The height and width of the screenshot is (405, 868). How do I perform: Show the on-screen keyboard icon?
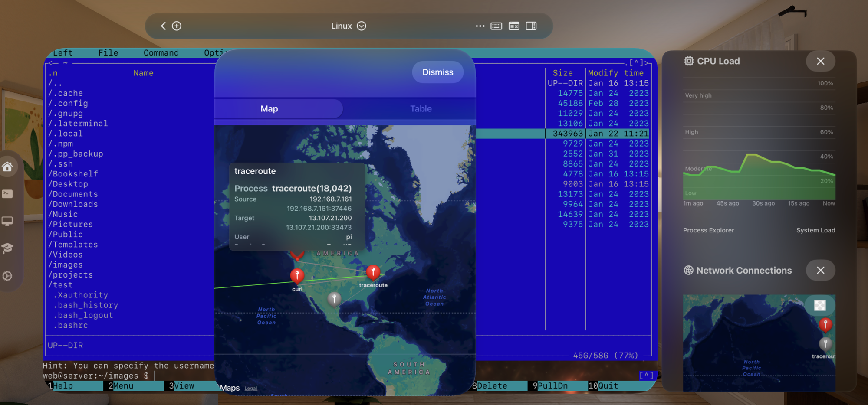coord(496,26)
